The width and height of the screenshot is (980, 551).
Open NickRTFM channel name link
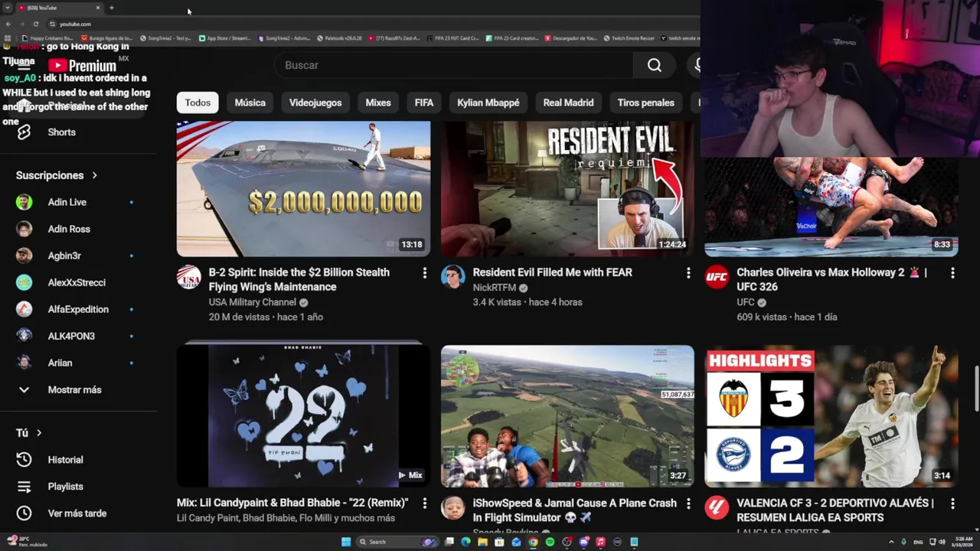(495, 288)
